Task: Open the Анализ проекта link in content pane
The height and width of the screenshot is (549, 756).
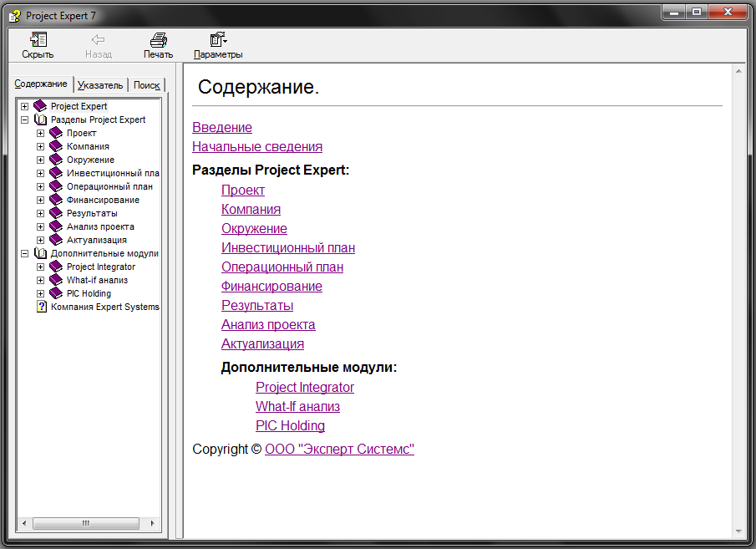Action: [x=268, y=325]
